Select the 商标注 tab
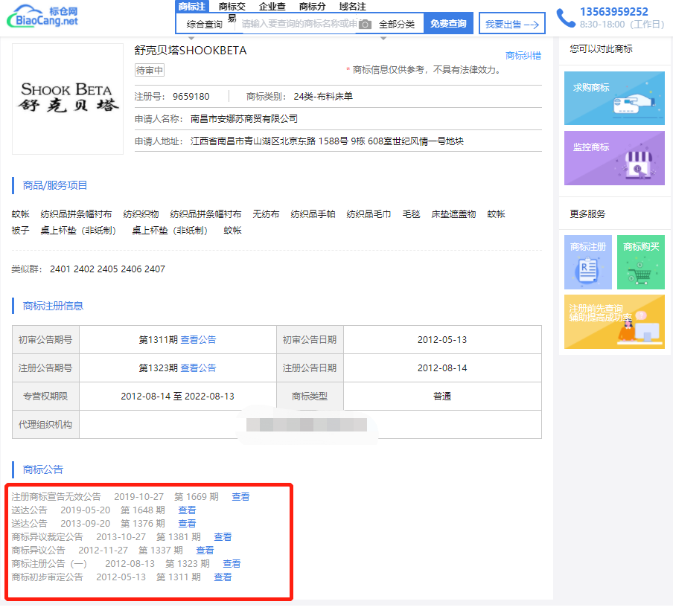This screenshot has height=616, width=673. pyautogui.click(x=192, y=7)
